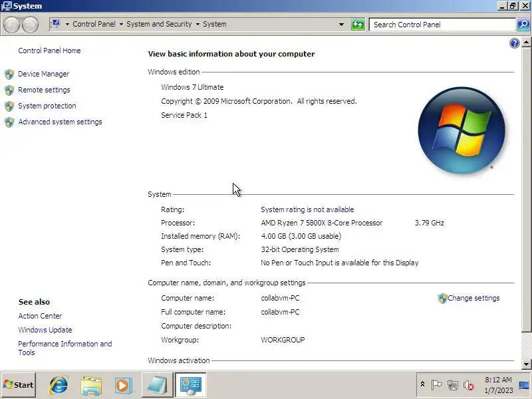Image resolution: width=532 pixels, height=399 pixels.
Task: Click the Back navigation arrow button
Action: coord(11,25)
